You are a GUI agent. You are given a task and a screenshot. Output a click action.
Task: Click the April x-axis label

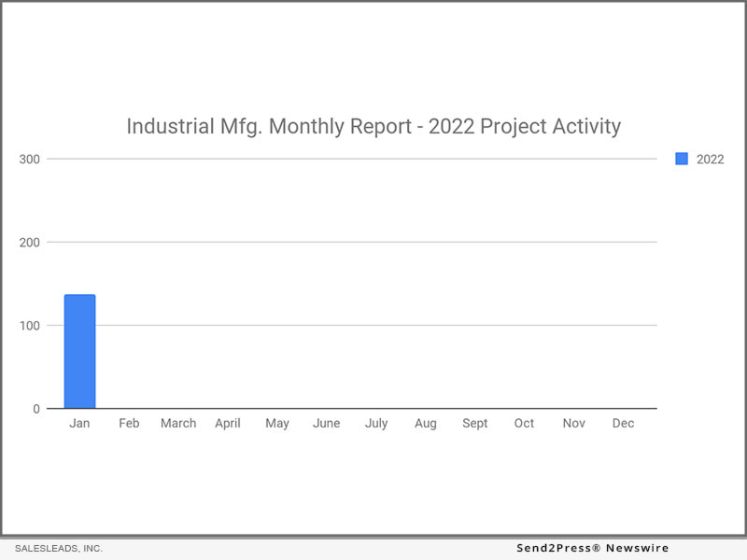coord(228,424)
